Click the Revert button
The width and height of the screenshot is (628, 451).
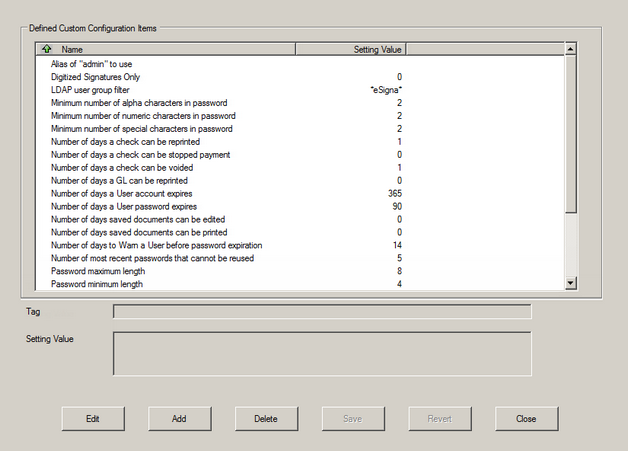440,419
